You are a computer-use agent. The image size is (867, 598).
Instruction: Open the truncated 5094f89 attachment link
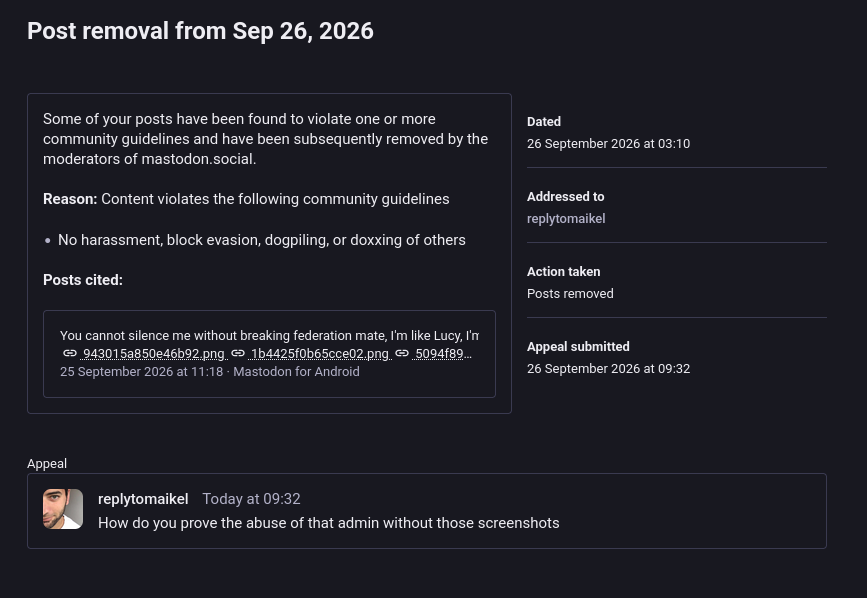point(443,354)
